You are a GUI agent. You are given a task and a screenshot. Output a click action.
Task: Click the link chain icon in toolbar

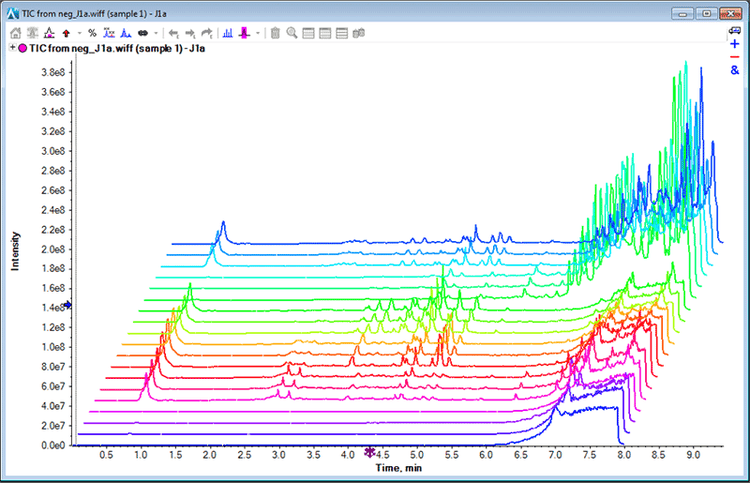click(x=141, y=33)
